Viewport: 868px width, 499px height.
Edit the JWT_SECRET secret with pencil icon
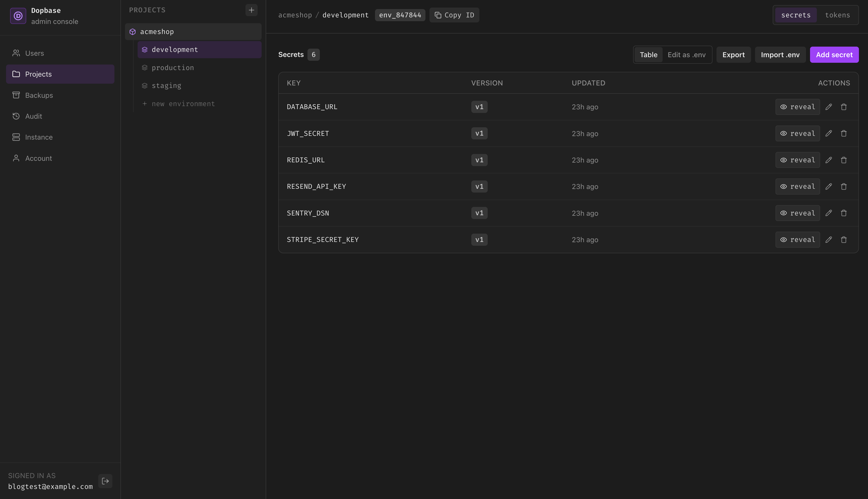(829, 133)
